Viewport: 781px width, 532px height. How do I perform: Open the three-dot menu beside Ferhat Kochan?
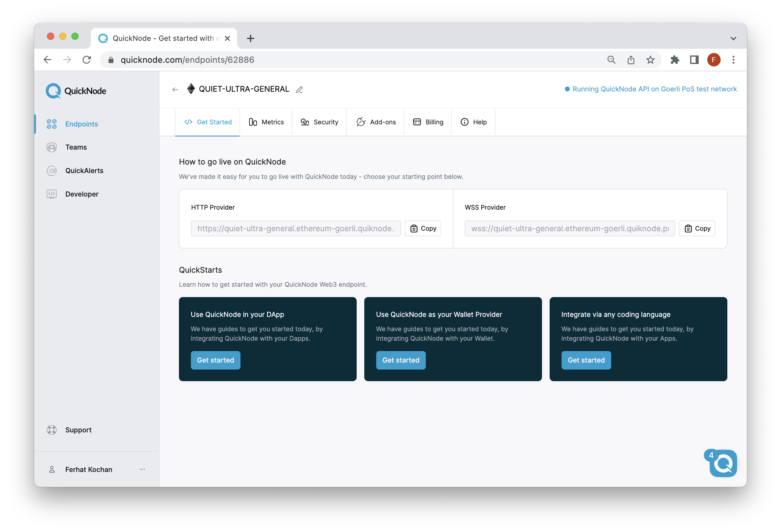(x=142, y=469)
